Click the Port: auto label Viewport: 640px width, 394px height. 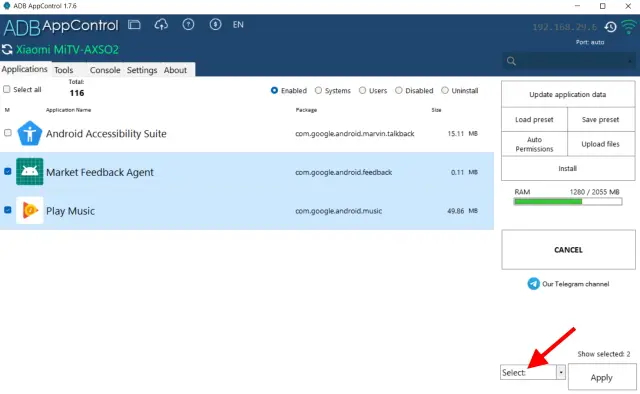590,42
